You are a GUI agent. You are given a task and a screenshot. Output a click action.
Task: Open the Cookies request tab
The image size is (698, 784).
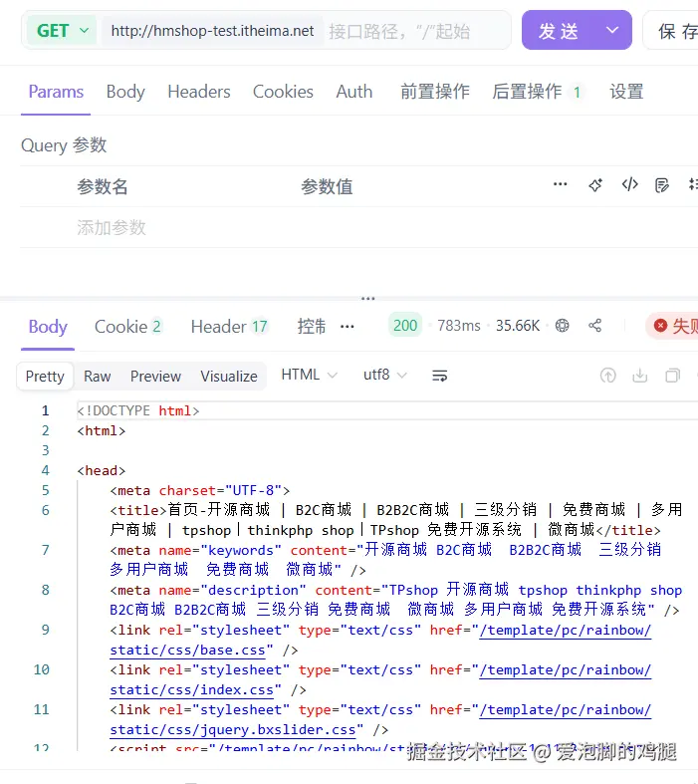pyautogui.click(x=283, y=92)
